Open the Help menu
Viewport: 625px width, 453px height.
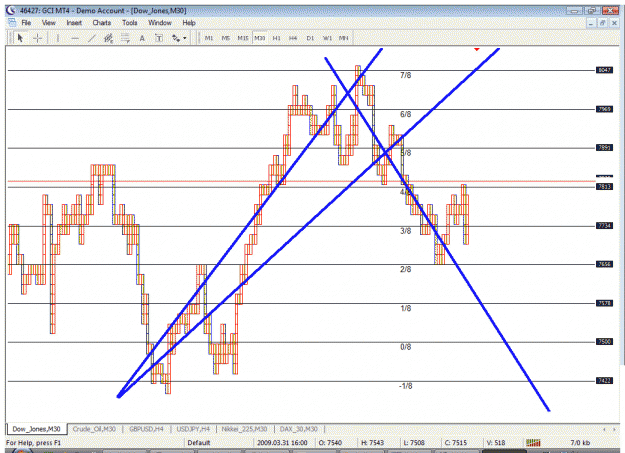tap(189, 23)
